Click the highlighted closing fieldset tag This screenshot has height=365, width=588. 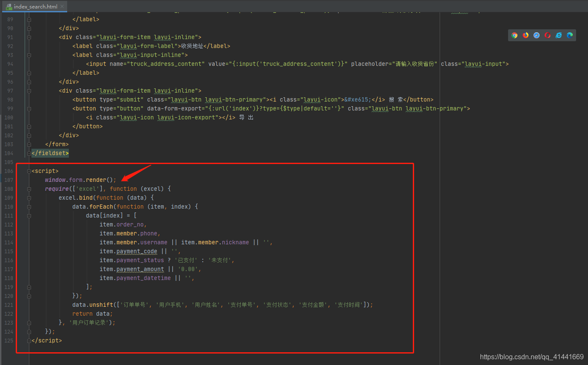point(50,153)
